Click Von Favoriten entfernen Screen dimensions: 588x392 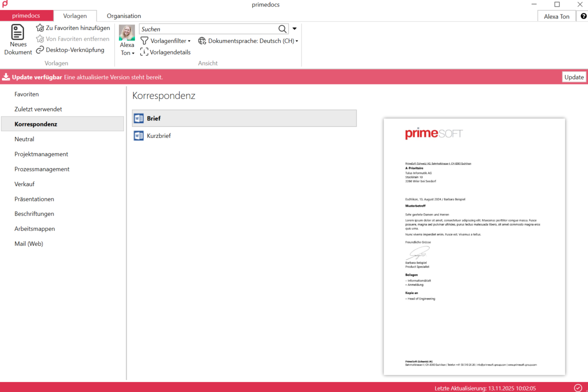click(73, 39)
